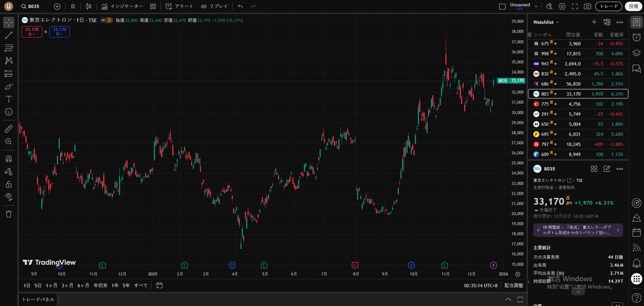Enter fullscreen mode

pyautogui.click(x=575, y=6)
